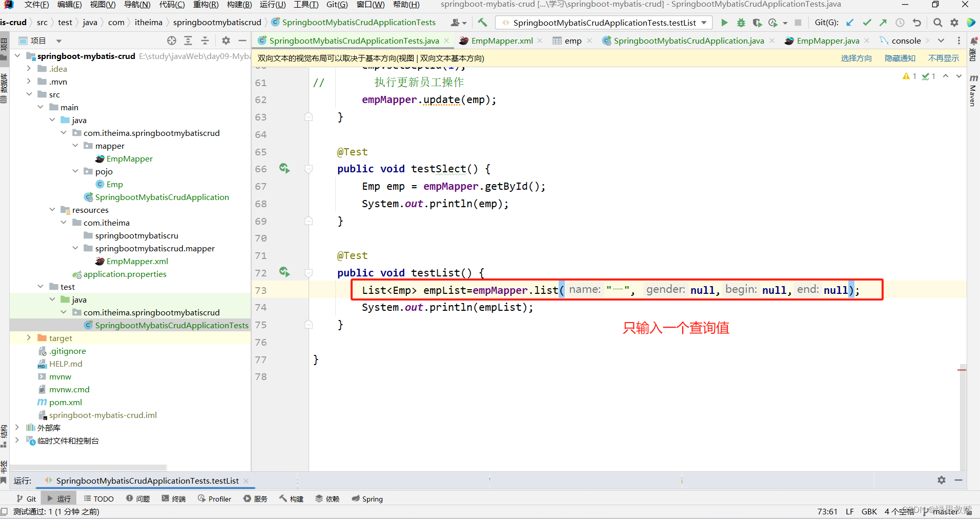Click the 不再显示 link in the notification
Screen dimensions: 980x519
943,58
